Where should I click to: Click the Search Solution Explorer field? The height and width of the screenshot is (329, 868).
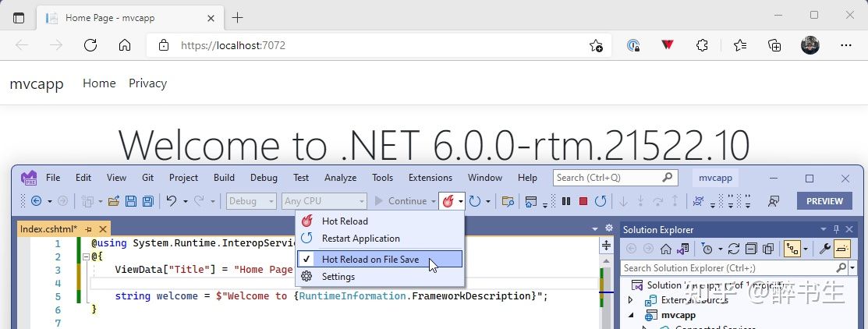click(x=728, y=267)
